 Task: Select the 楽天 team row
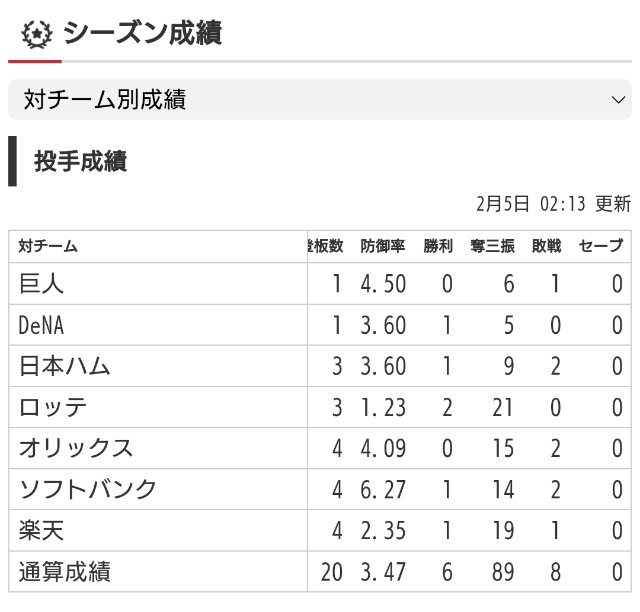tap(320, 530)
